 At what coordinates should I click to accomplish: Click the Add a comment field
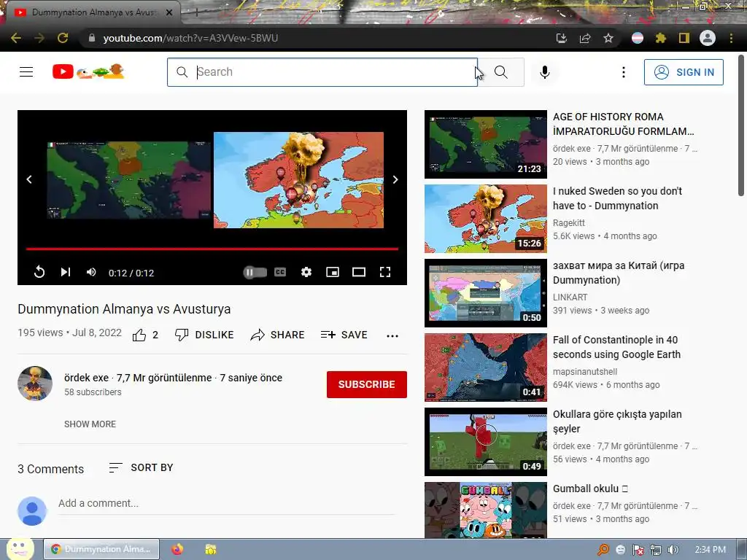click(x=226, y=504)
